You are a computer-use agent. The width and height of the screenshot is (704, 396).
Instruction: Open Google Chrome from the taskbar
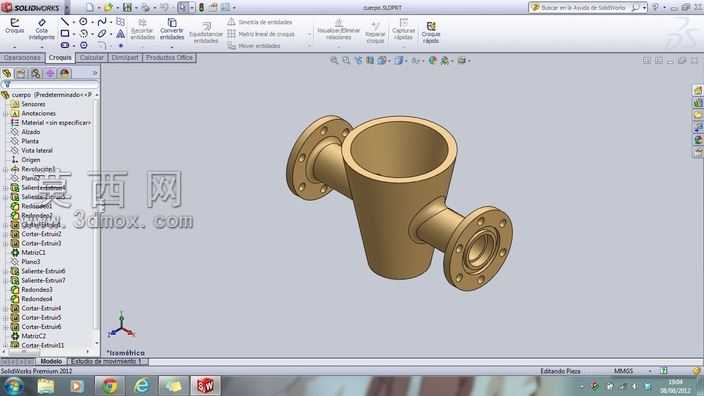pos(110,386)
